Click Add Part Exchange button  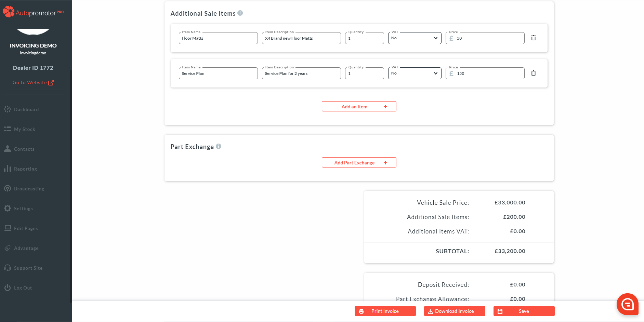[x=359, y=162]
